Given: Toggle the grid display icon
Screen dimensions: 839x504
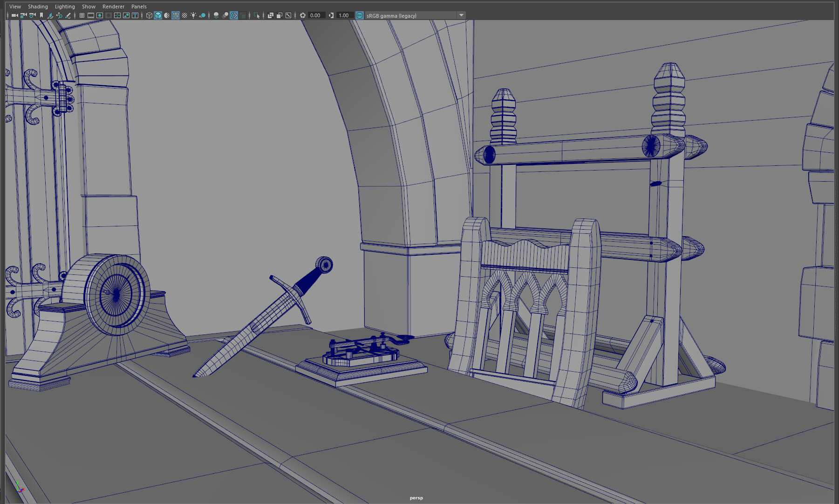Looking at the screenshot, I should 82,15.
